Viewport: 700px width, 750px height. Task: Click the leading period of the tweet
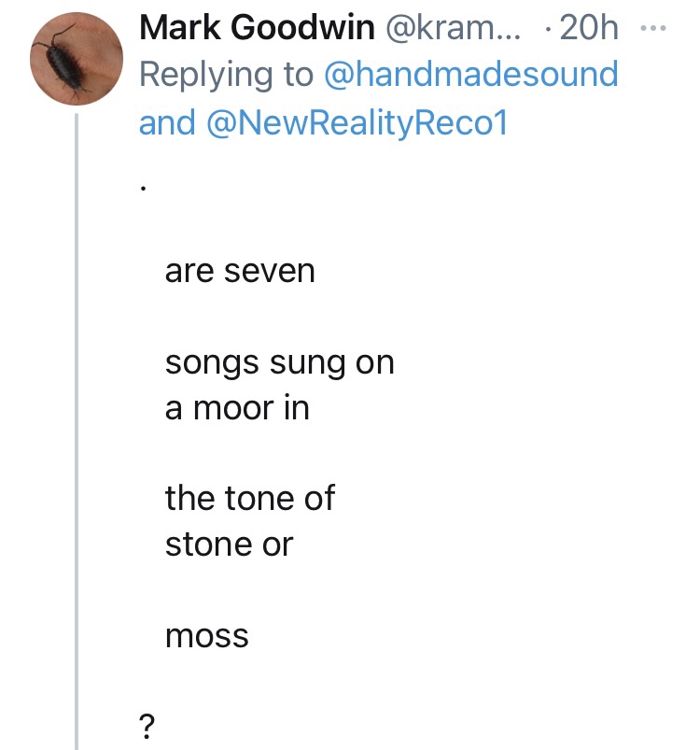point(143,187)
